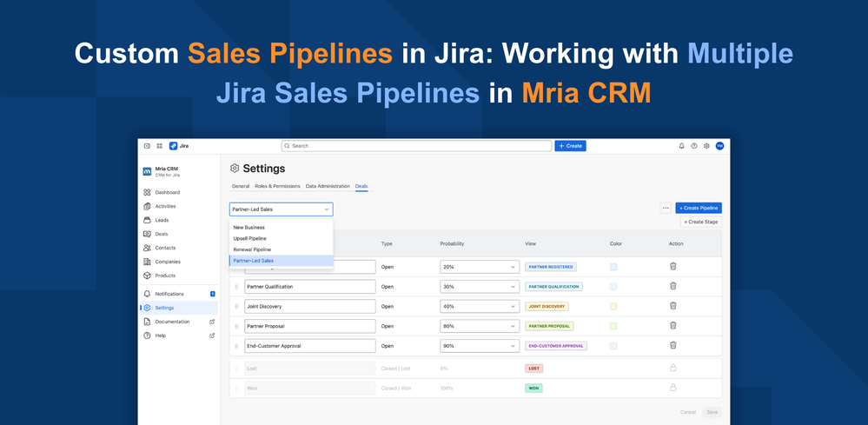Pick color swatch for Joint Discovery
This screenshot has height=425, width=868.
pos(613,307)
